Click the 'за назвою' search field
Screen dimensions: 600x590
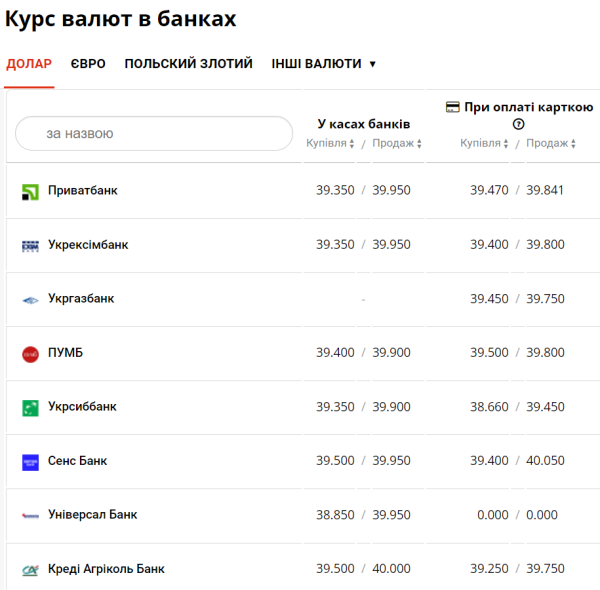(154, 134)
